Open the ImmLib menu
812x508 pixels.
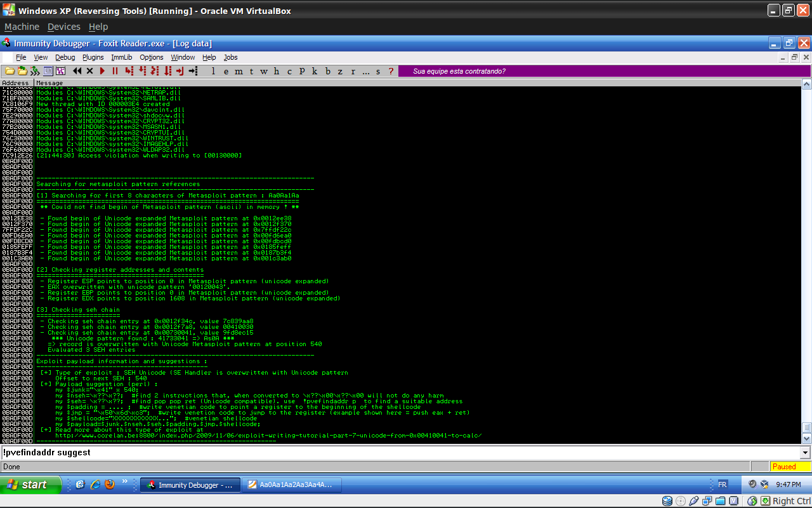pyautogui.click(x=122, y=57)
